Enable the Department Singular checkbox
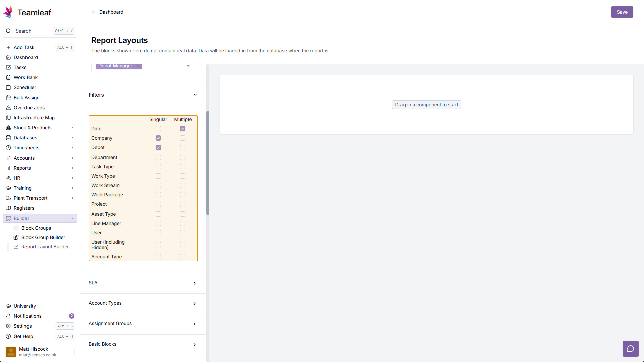The height and width of the screenshot is (362, 644). click(158, 157)
